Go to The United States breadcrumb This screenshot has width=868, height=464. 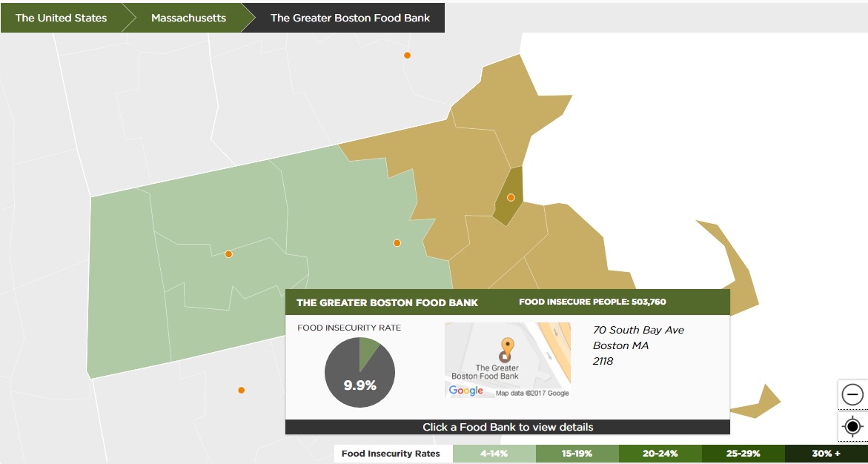pyautogui.click(x=62, y=18)
